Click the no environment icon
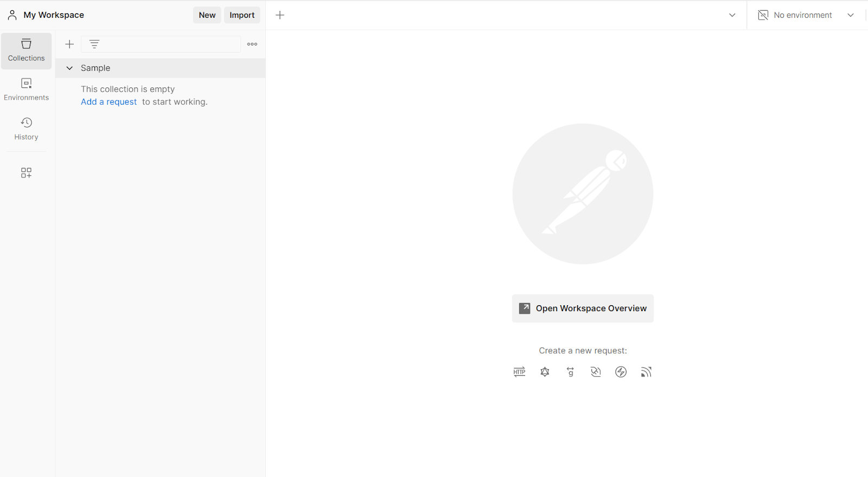 (x=763, y=15)
